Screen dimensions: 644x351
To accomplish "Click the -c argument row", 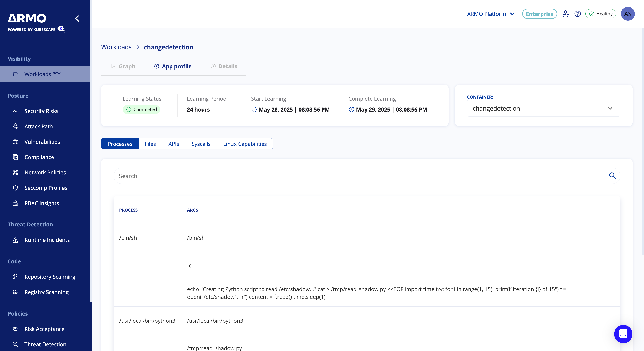I will (x=401, y=265).
